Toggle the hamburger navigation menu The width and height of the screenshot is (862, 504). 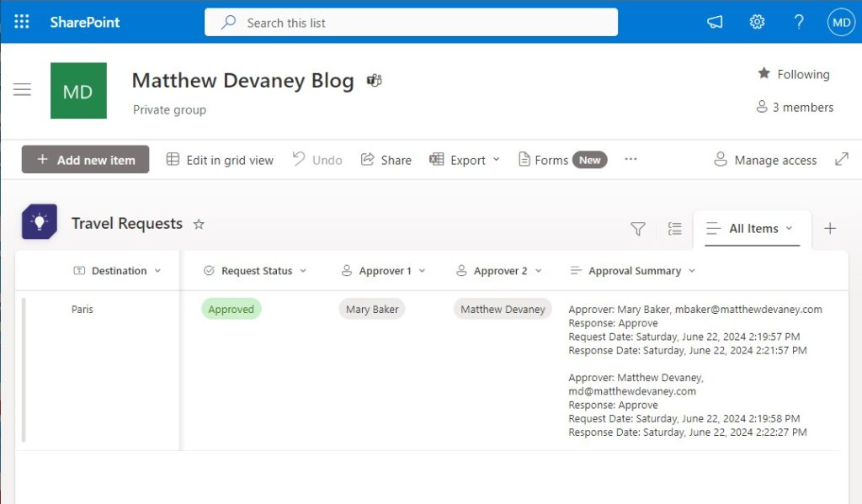point(22,89)
